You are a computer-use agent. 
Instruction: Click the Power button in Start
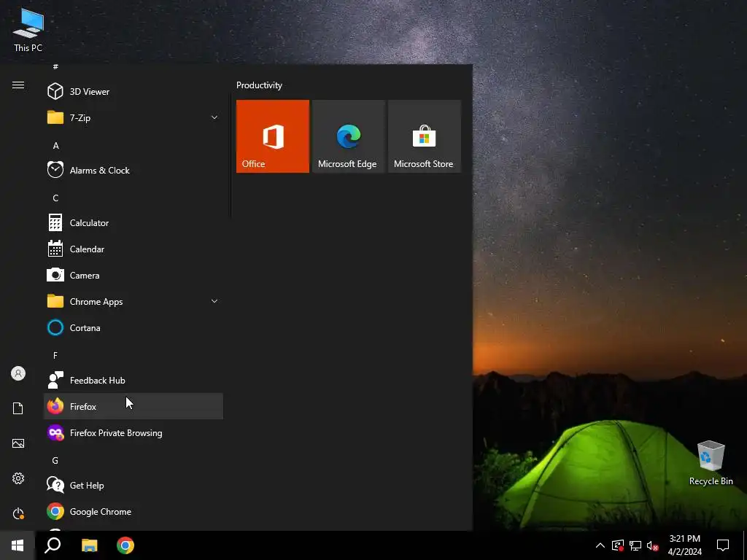click(18, 513)
